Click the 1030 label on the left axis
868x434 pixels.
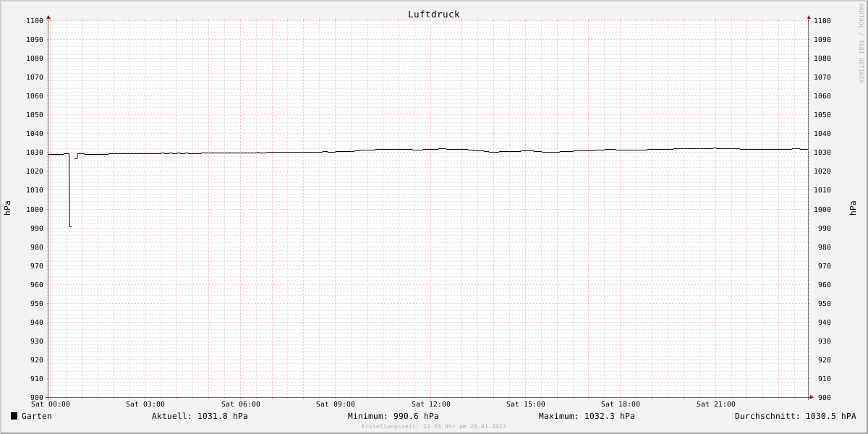point(35,153)
